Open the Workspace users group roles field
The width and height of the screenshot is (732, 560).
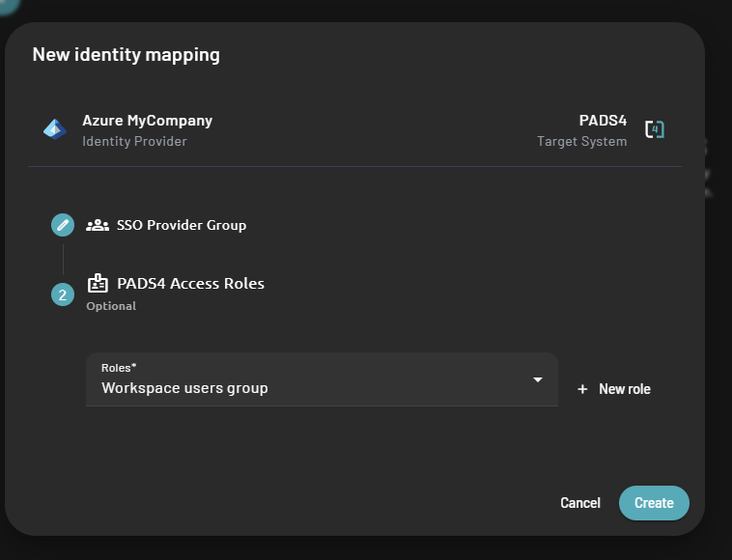tap(323, 379)
